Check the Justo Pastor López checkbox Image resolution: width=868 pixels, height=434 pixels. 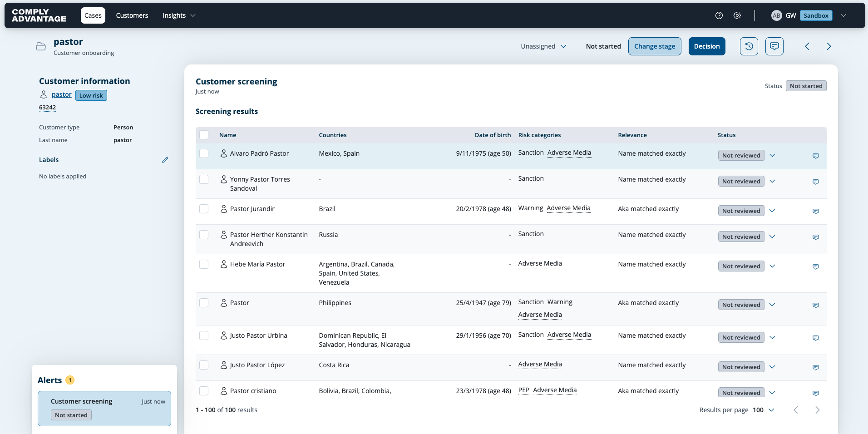pos(204,365)
